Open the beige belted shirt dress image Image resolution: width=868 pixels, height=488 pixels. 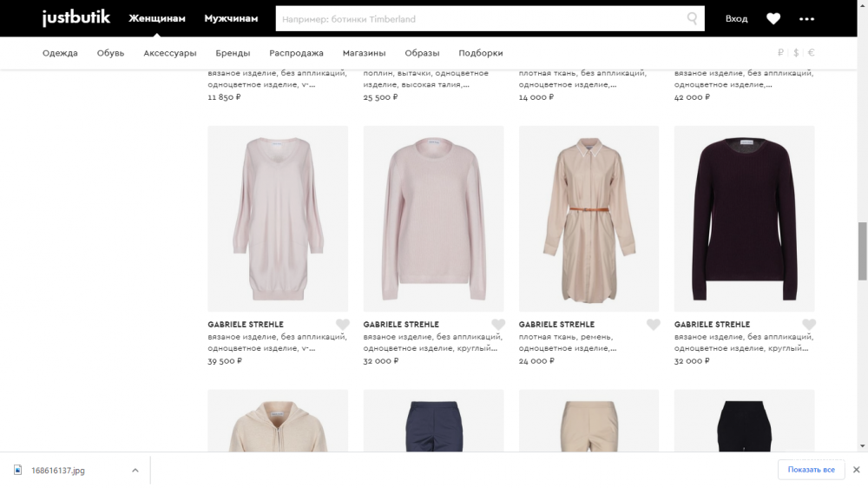coord(589,219)
